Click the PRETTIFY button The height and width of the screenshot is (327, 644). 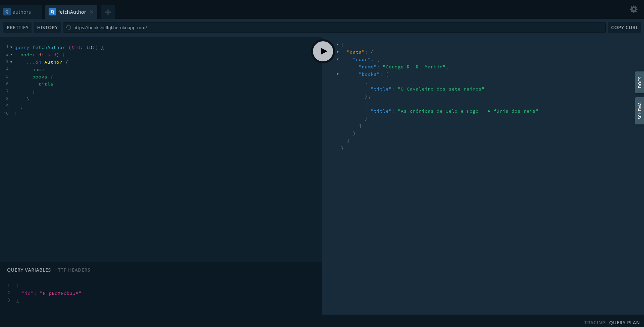click(x=17, y=28)
